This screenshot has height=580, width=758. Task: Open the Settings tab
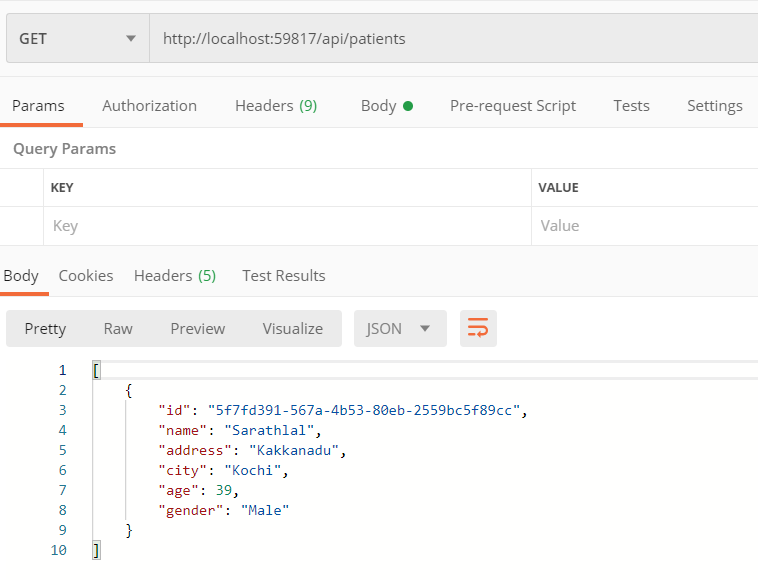(714, 106)
